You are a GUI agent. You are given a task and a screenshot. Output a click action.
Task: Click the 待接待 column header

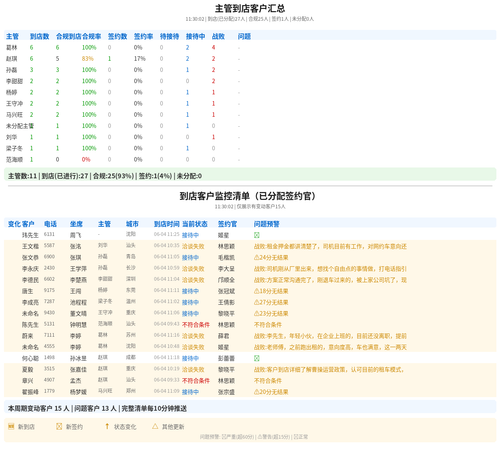pyautogui.click(x=169, y=36)
